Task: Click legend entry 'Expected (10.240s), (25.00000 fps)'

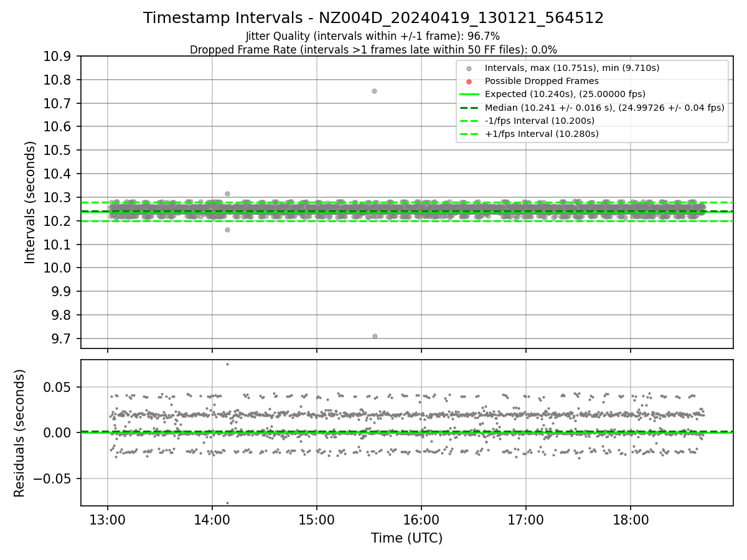Action: click(565, 94)
